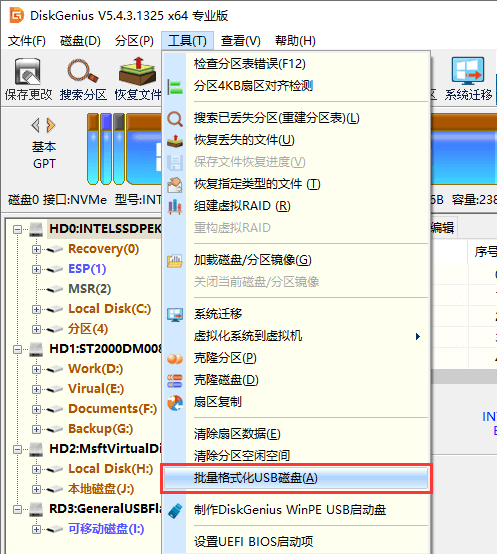Expand the Backup(G:) partition node
497x554 pixels.
coord(36,429)
